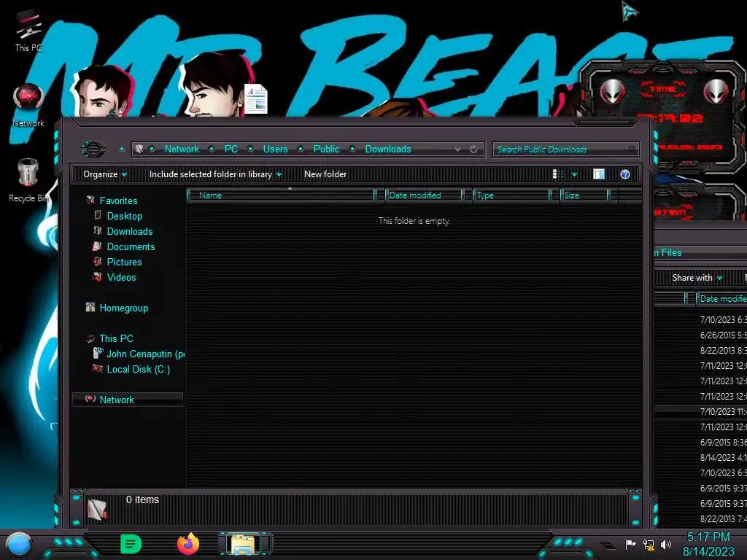Screen dimensions: 747x560
Task: Open Desktop under Favorites
Action: (124, 216)
